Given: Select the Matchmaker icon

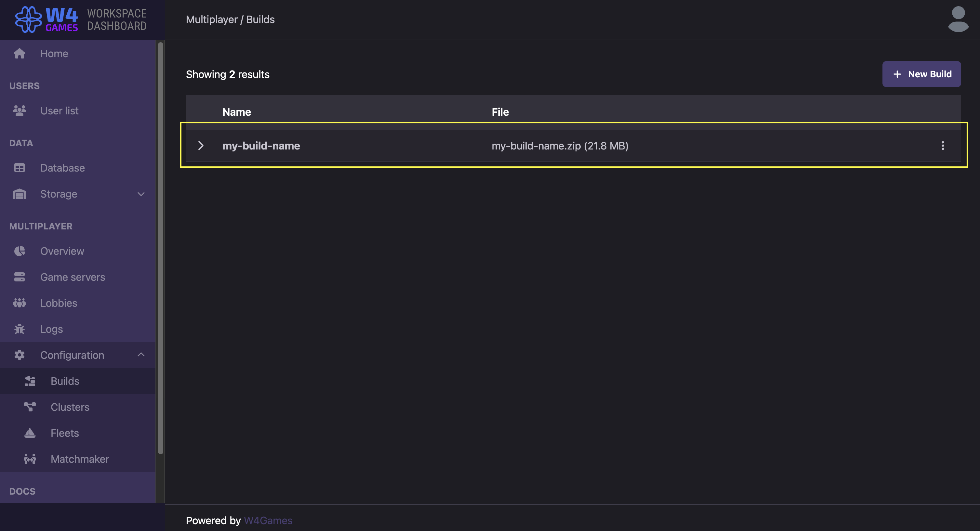Looking at the screenshot, I should tap(29, 459).
